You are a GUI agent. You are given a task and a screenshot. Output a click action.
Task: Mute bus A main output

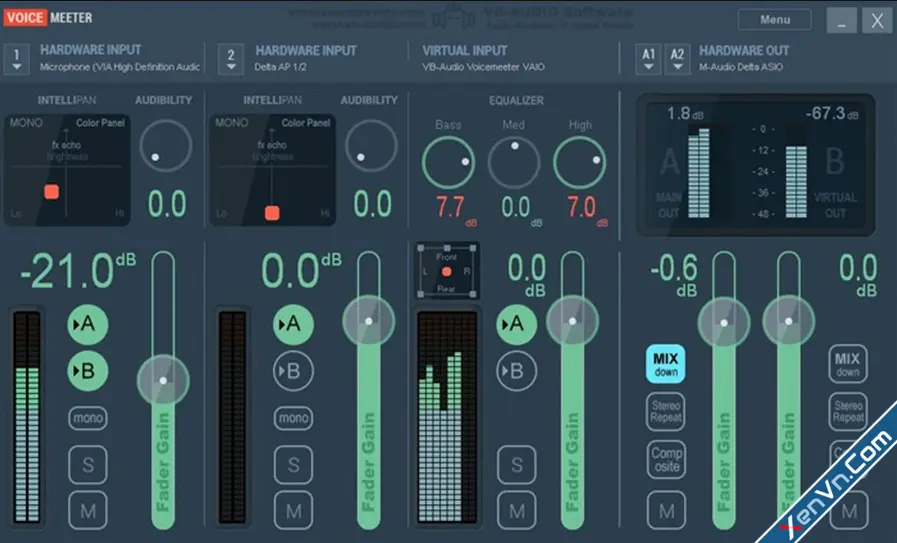coord(666,510)
